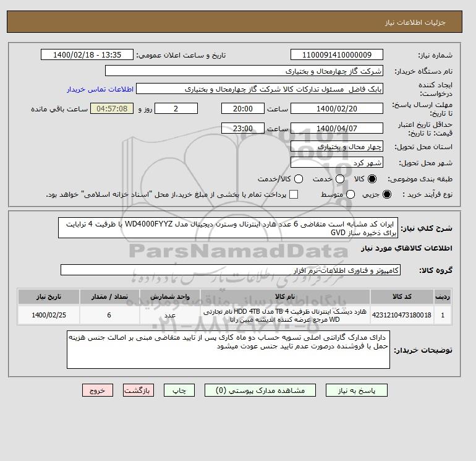Click the تاریخ نیاز column header
This screenshot has width=476, height=461.
pyautogui.click(x=49, y=296)
